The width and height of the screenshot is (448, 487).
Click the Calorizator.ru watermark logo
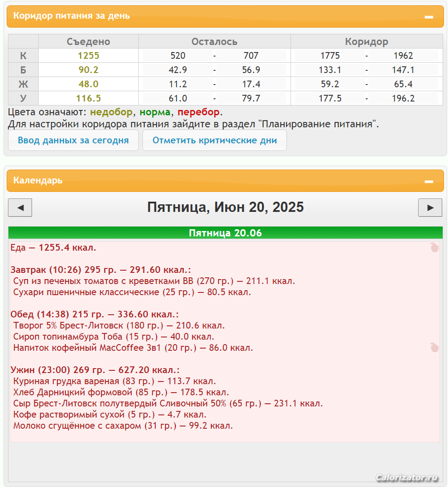[407, 478]
